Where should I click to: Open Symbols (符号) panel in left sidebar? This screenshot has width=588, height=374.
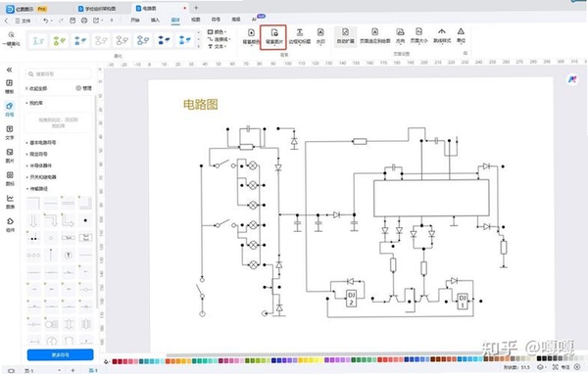coord(10,110)
